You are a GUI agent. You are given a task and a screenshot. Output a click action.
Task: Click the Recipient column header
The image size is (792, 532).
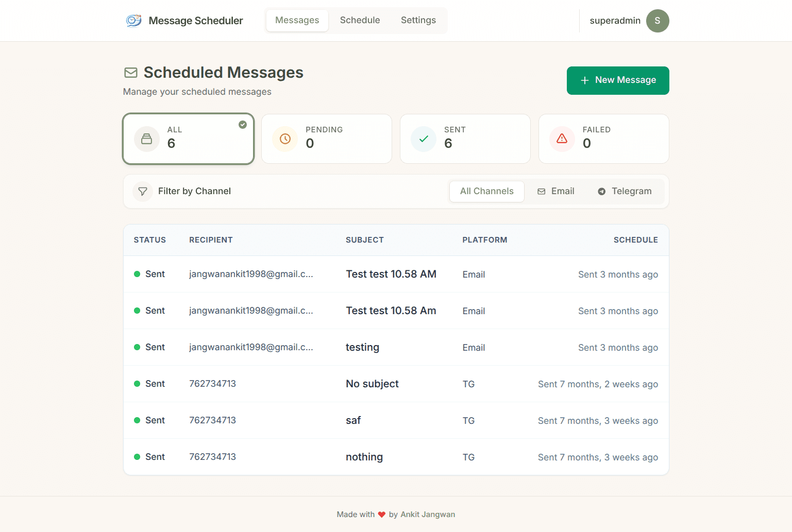click(x=211, y=240)
